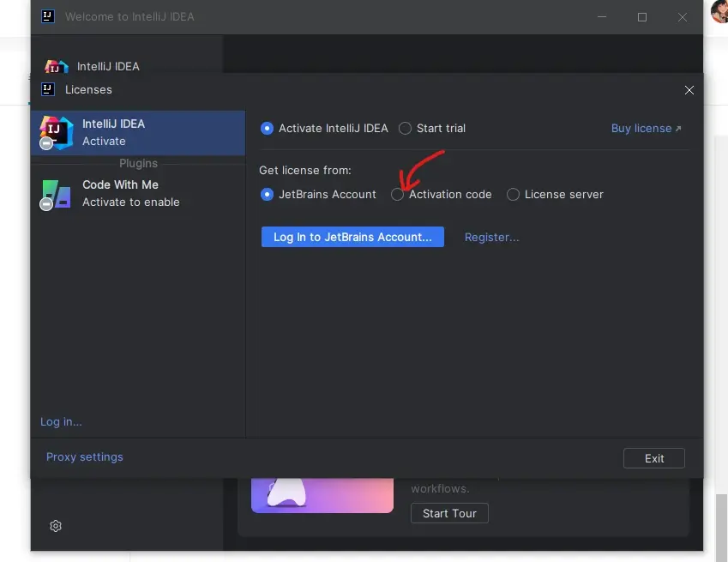This screenshot has width=728, height=562.
Task: Click the user avatar behind the window
Action: coord(719,11)
